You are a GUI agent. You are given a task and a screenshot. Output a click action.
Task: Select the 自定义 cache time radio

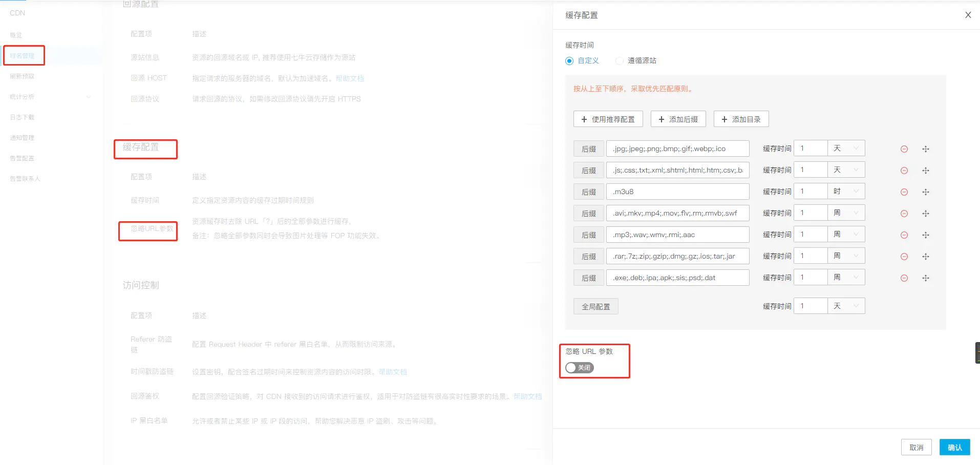pyautogui.click(x=569, y=61)
